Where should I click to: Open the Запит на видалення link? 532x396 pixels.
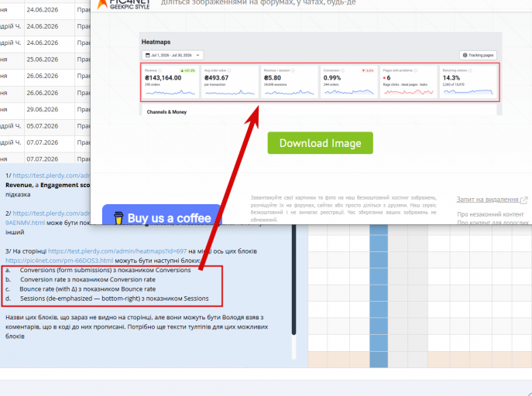pyautogui.click(x=488, y=200)
